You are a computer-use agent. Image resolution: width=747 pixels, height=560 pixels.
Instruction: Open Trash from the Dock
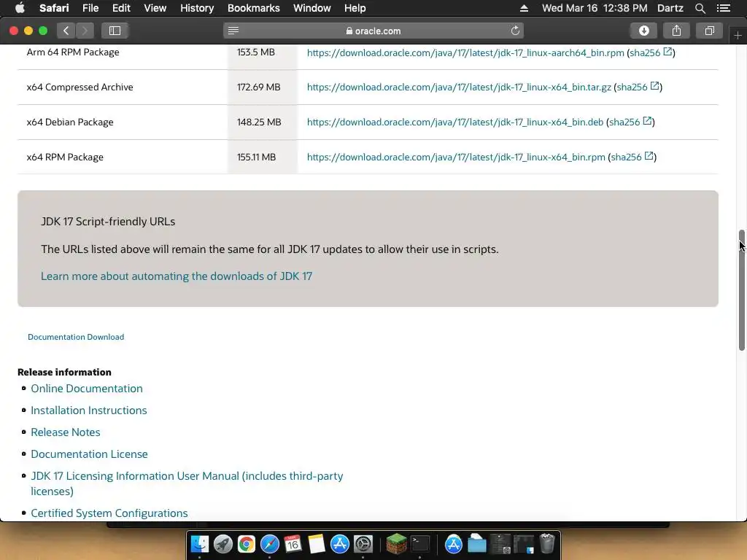point(547,544)
